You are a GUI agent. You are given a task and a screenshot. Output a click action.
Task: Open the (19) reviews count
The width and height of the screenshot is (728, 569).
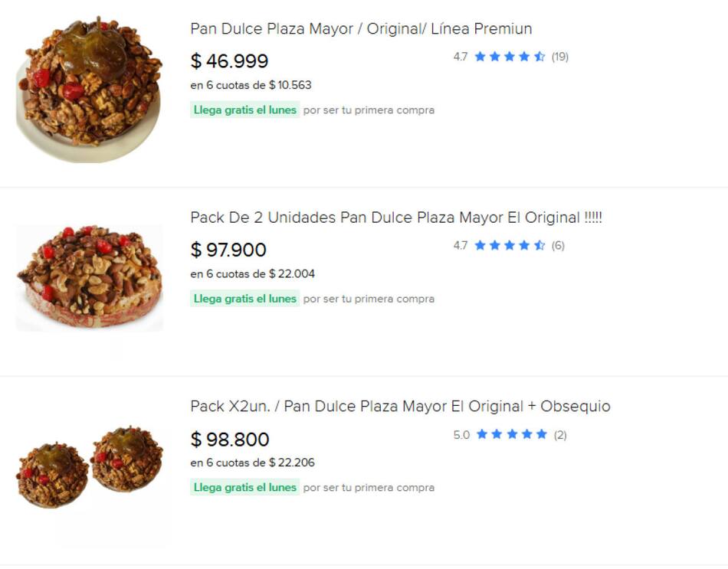[x=560, y=57]
